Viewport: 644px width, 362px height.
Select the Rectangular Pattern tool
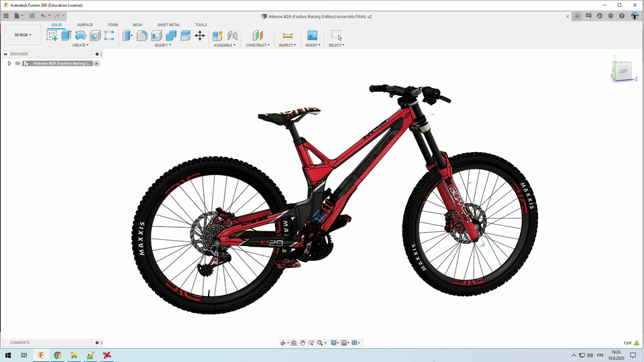click(109, 36)
